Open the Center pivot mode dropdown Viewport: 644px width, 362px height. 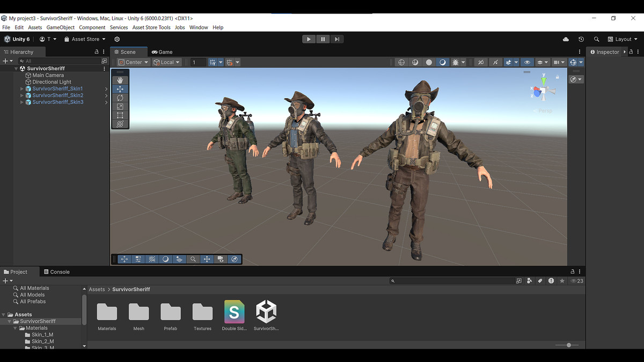tap(133, 62)
